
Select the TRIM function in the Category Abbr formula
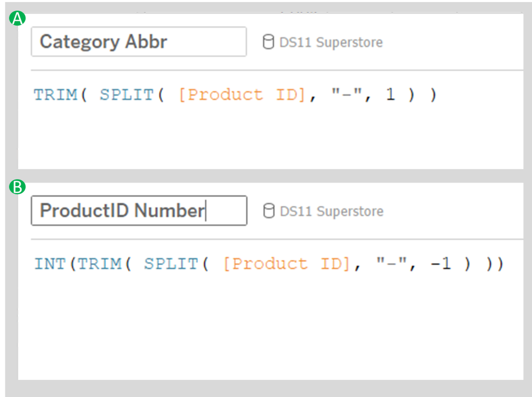pyautogui.click(x=56, y=95)
